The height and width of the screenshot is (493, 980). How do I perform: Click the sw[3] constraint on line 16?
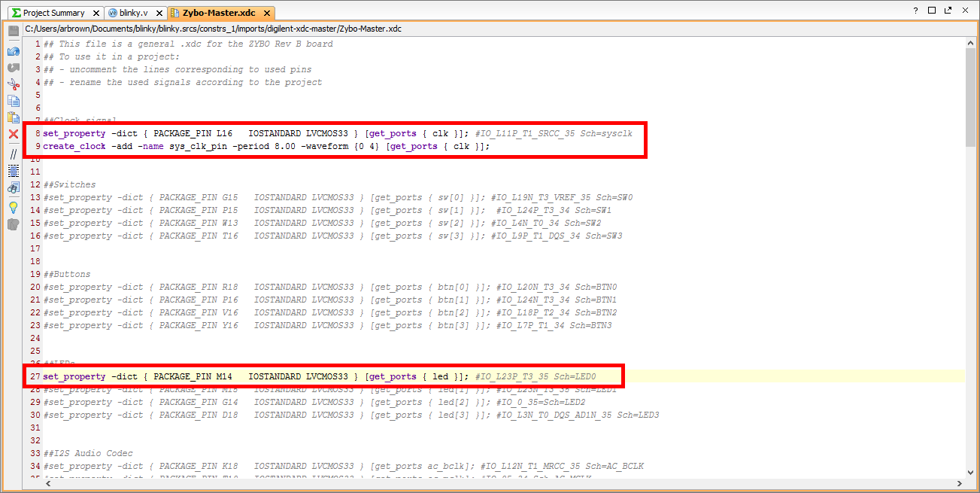332,236
